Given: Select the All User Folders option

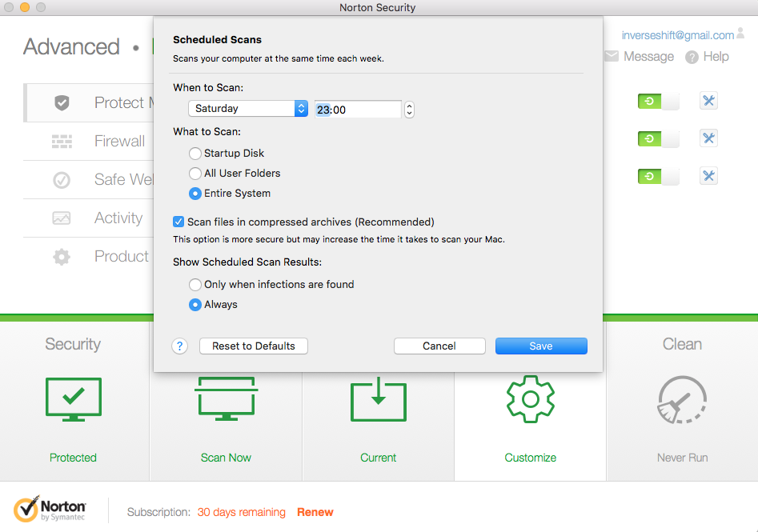Looking at the screenshot, I should coord(195,174).
